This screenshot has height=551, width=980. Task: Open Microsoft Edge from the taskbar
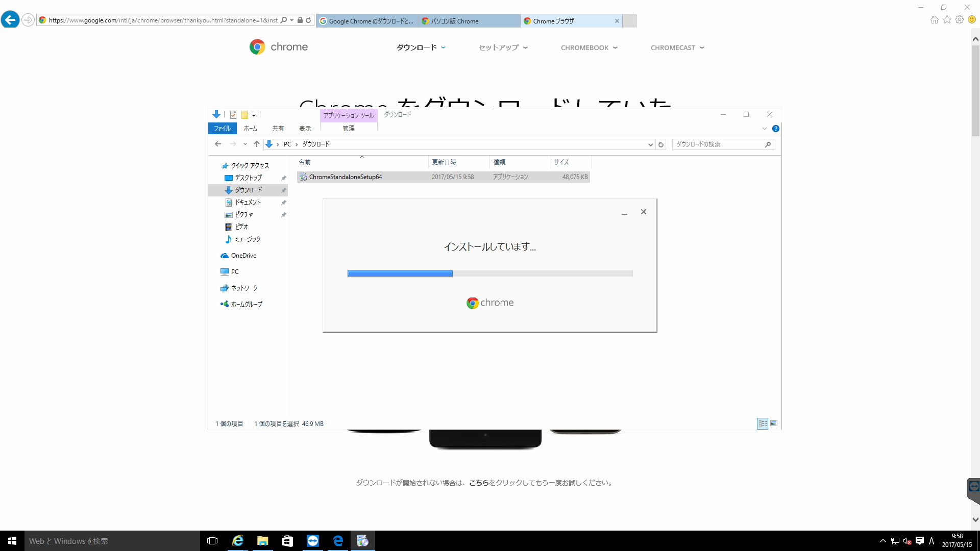[x=338, y=541]
